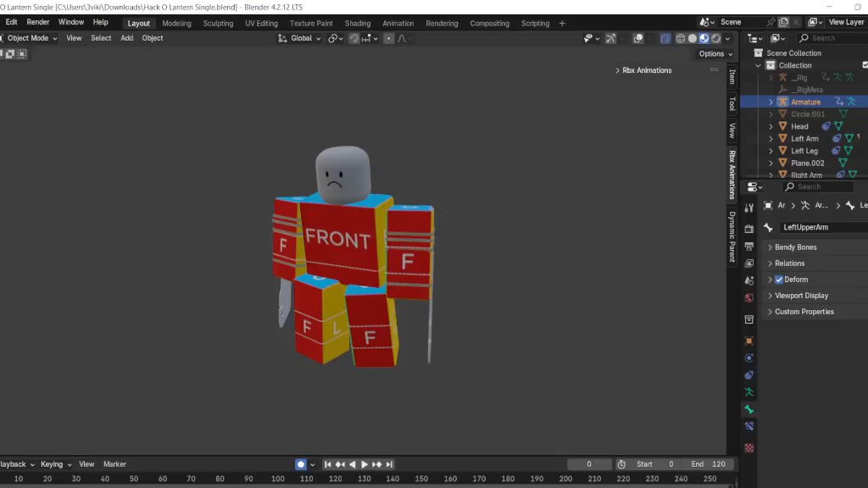Viewport: 868px width, 488px height.
Task: Open the Keying menu in timeline
Action: [x=55, y=464]
